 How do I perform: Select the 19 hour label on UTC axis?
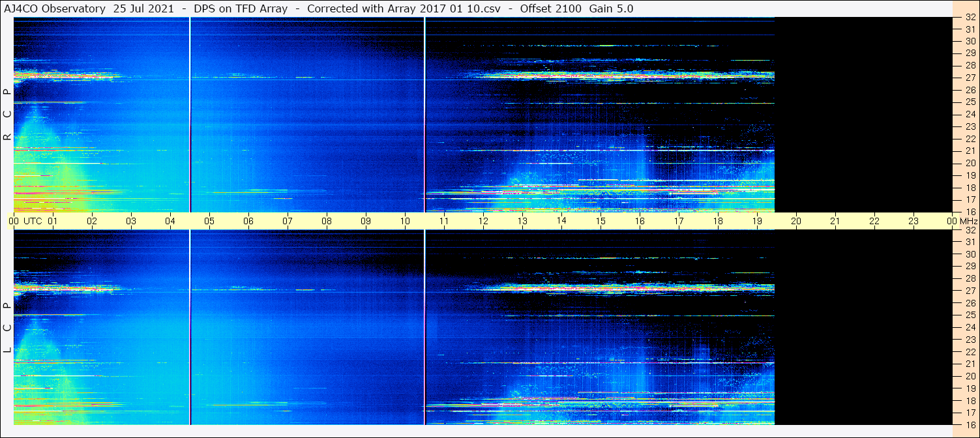click(x=757, y=221)
